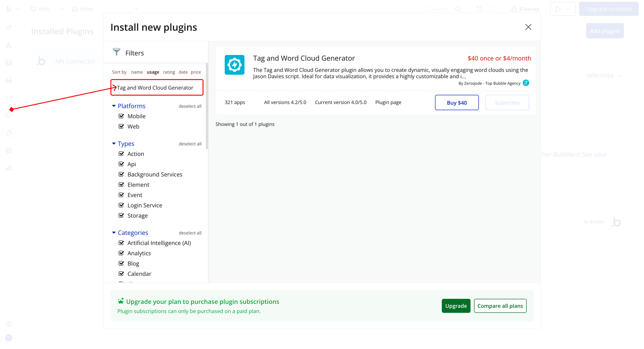
Task: Open the Logs chart icon in sidebar
Action: click(x=9, y=168)
